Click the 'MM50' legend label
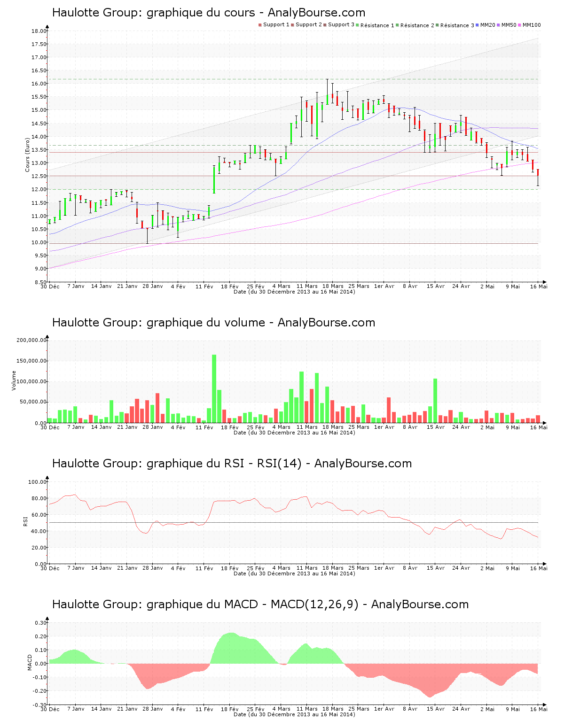The width and height of the screenshot is (564, 728). [x=509, y=25]
